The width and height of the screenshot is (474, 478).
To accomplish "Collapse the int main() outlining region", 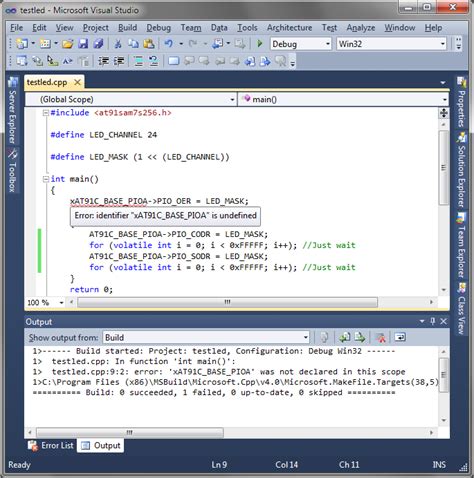I will (x=46, y=179).
